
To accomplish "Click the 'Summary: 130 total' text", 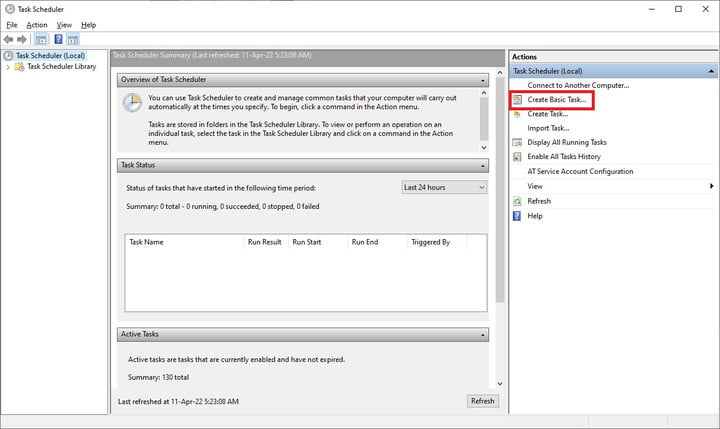I will click(x=158, y=378).
